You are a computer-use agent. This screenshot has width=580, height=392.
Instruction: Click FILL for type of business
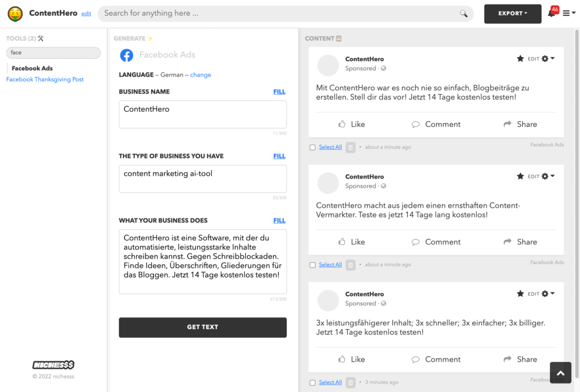pyautogui.click(x=279, y=156)
